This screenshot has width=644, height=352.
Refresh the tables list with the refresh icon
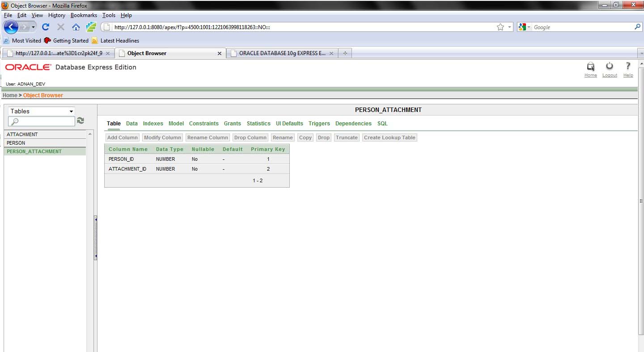coord(80,120)
